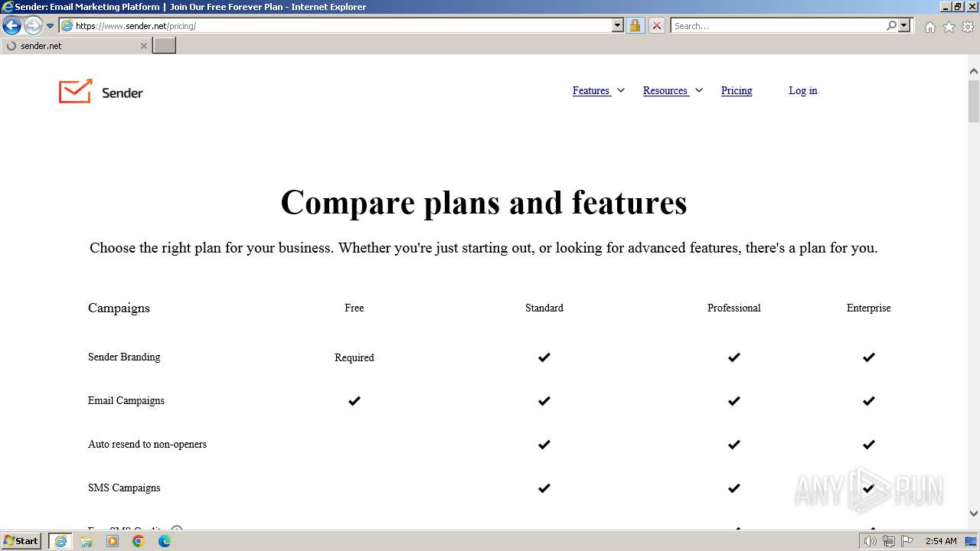Click the browser Search box
This screenshot has width=980, height=551.
tap(778, 26)
